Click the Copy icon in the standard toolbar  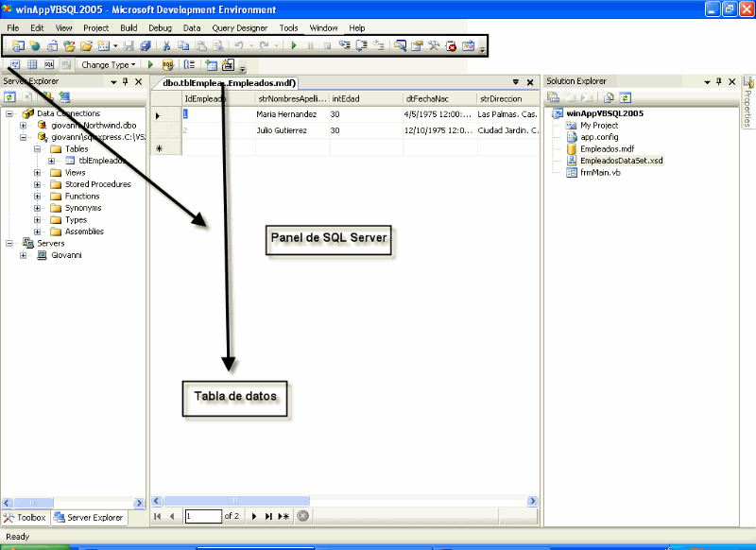(x=183, y=45)
